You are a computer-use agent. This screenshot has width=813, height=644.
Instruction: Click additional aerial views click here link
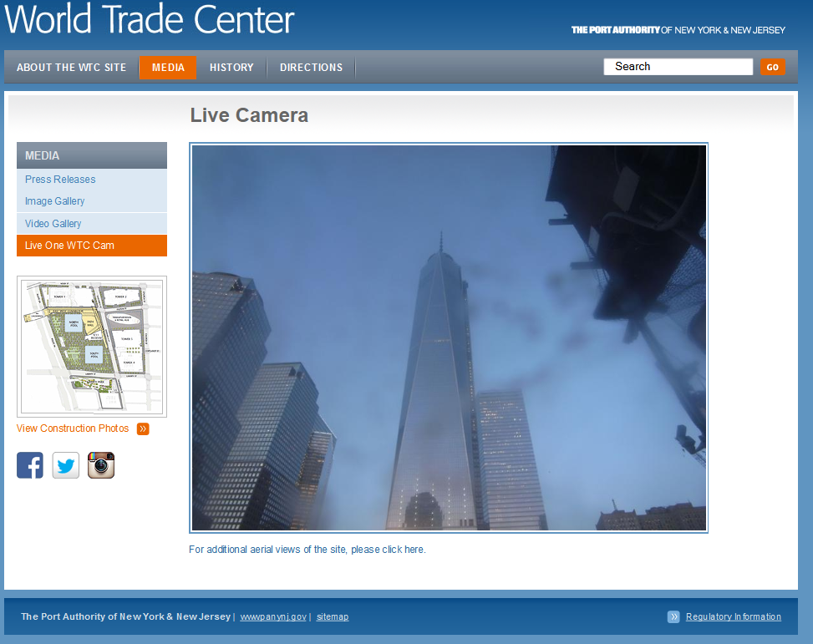coord(307,549)
